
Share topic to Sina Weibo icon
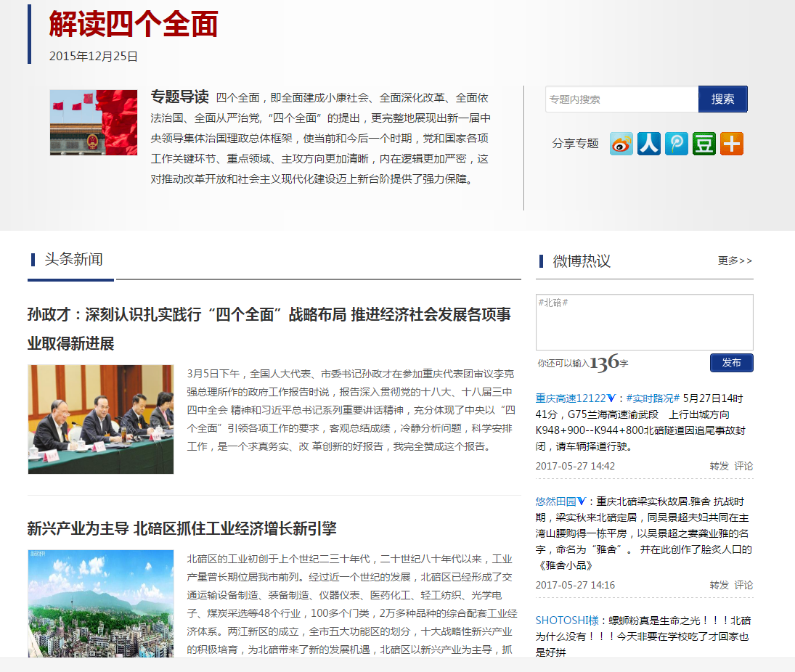point(621,144)
